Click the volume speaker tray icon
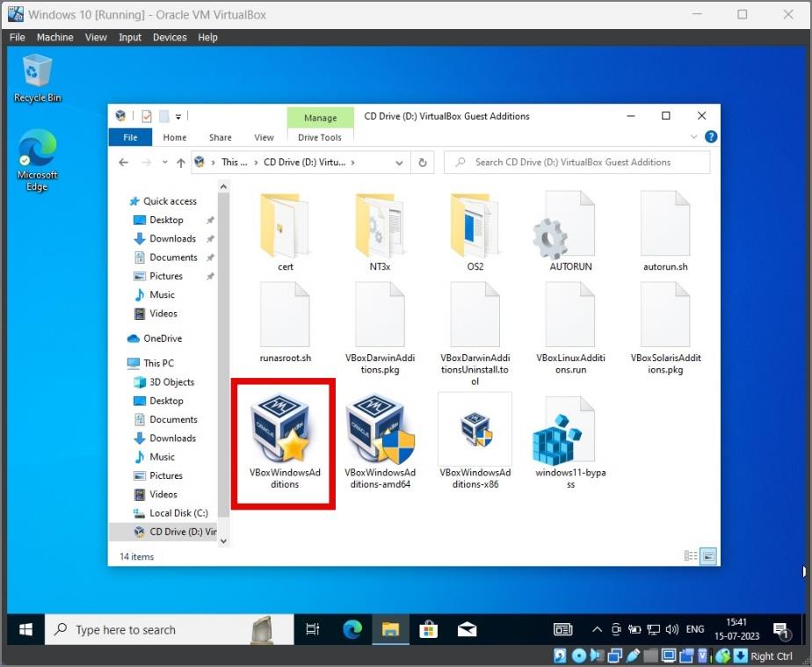 [671, 629]
